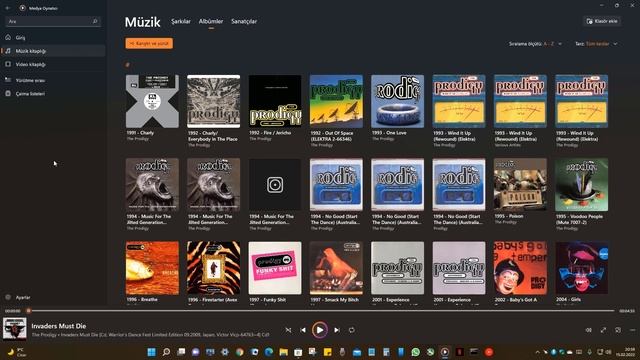Open Video kitaplığı in sidebar
Viewport: 640px width, 360px height.
coord(53,64)
